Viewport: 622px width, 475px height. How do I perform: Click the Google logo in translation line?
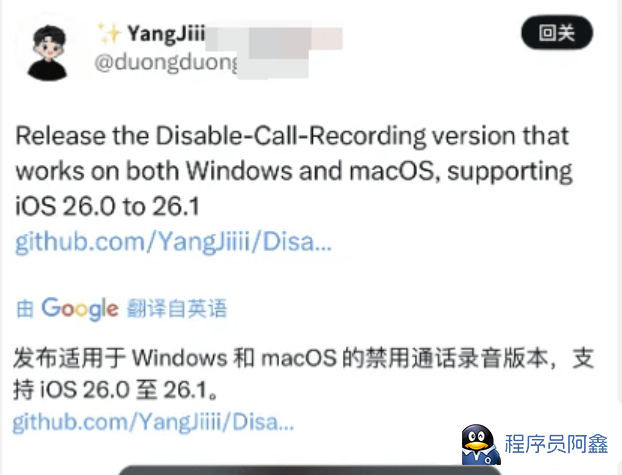click(80, 308)
